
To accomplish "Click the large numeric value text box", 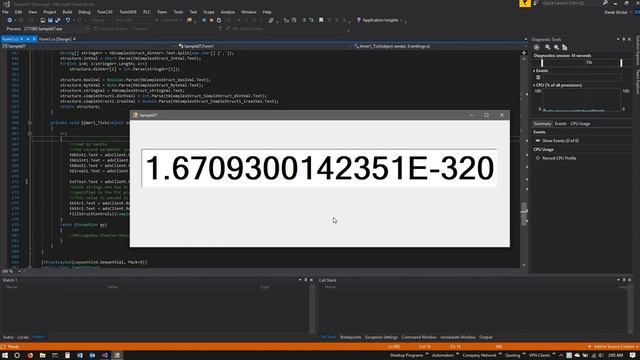I will 319,168.
